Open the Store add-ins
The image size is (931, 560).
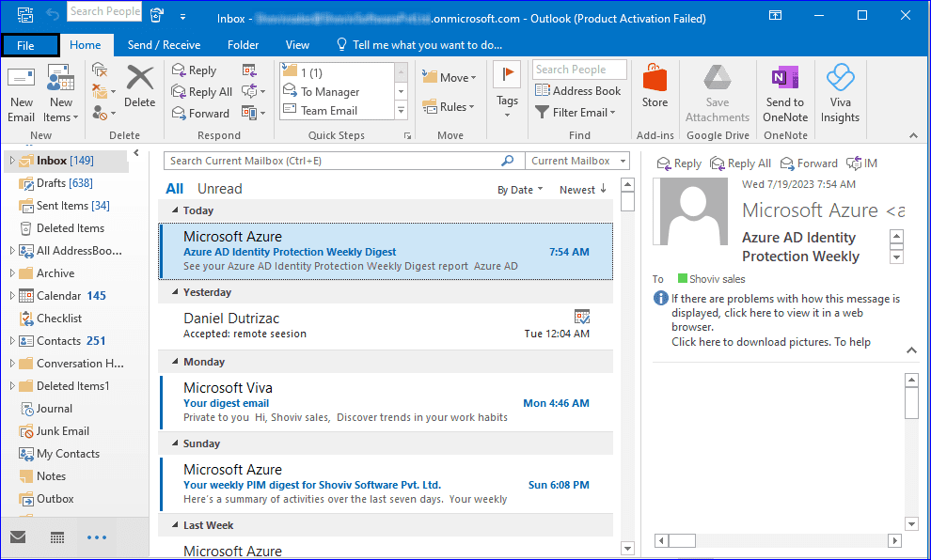click(x=655, y=86)
